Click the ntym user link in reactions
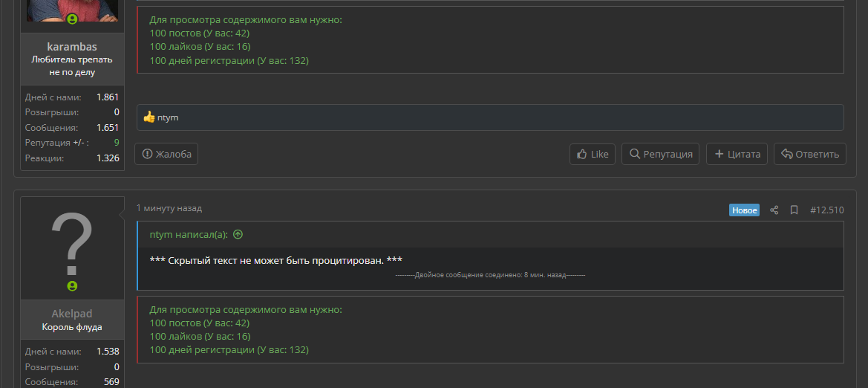868x388 pixels. click(x=168, y=117)
